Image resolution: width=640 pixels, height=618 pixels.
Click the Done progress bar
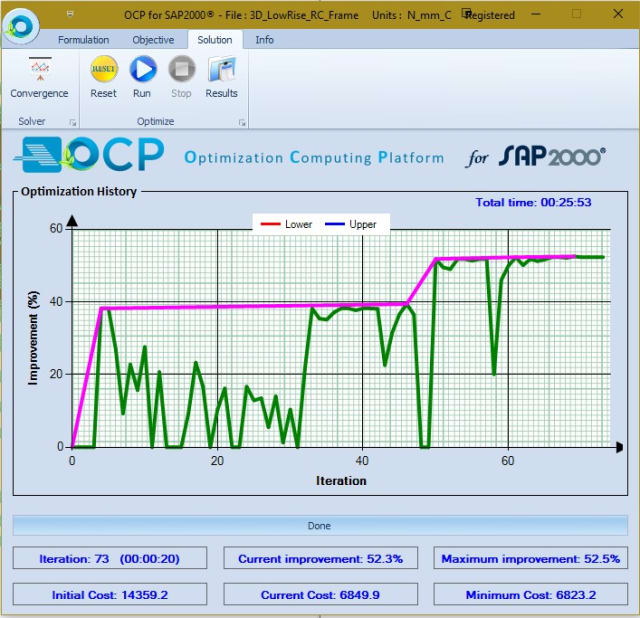click(320, 525)
